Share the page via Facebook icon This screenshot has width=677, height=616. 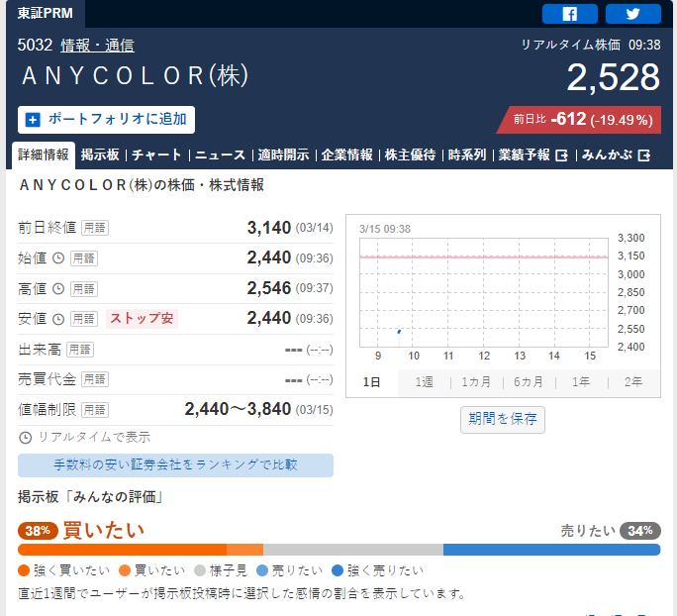(569, 14)
